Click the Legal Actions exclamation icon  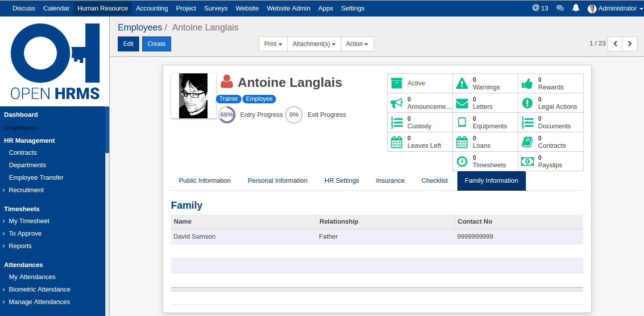(x=527, y=103)
